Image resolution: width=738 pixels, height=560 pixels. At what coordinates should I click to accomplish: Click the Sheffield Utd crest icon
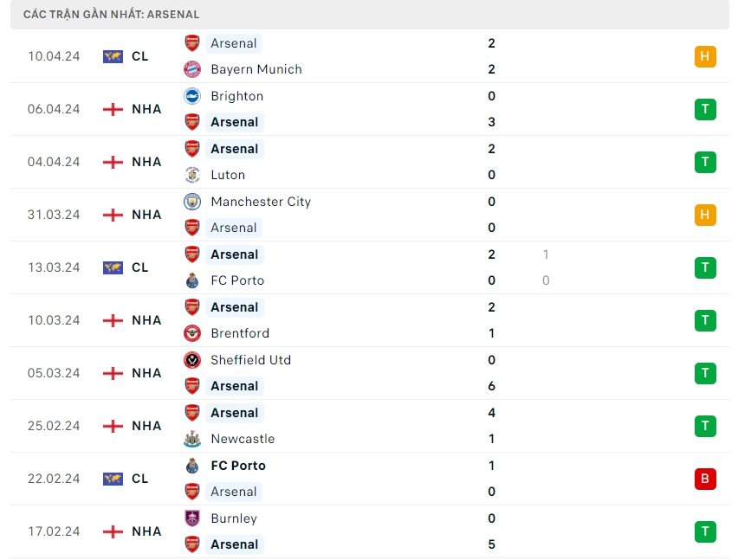192,360
